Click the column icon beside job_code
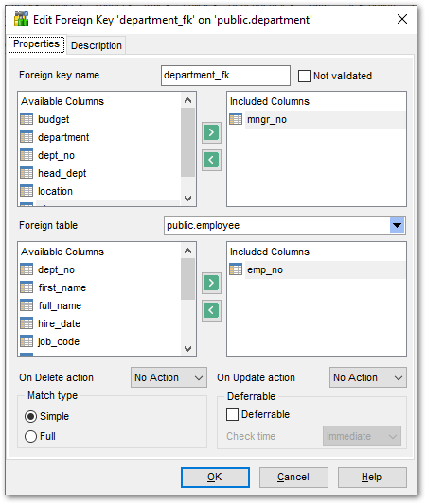 coord(27,341)
